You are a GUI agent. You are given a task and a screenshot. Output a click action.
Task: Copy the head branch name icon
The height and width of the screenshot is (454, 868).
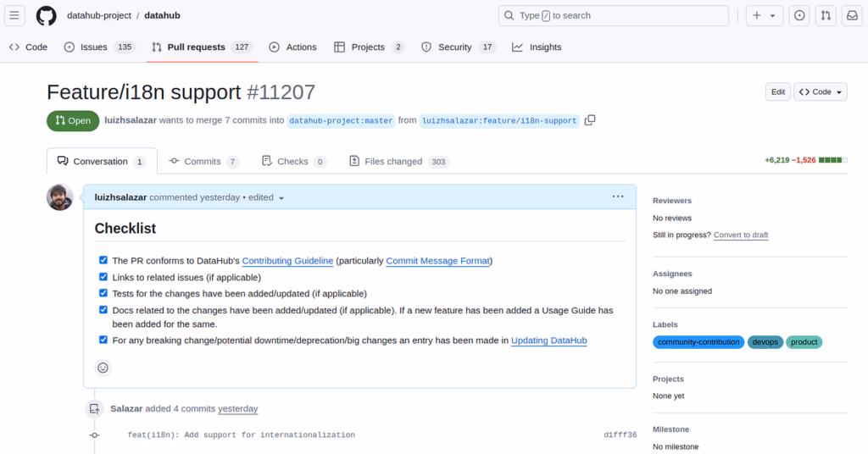coord(590,120)
